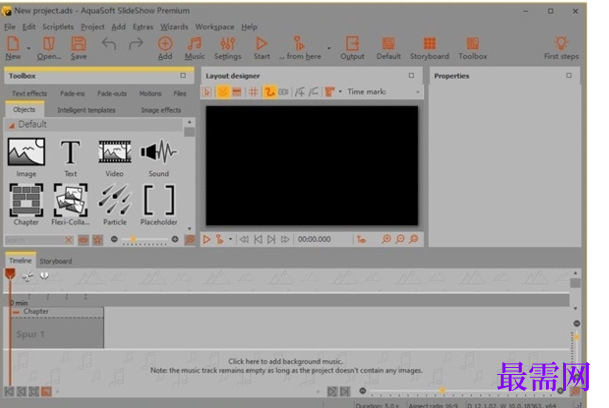Viewport: 609px width, 408px height.
Task: Open the dropdown arrow next to New
Action: [x=29, y=48]
